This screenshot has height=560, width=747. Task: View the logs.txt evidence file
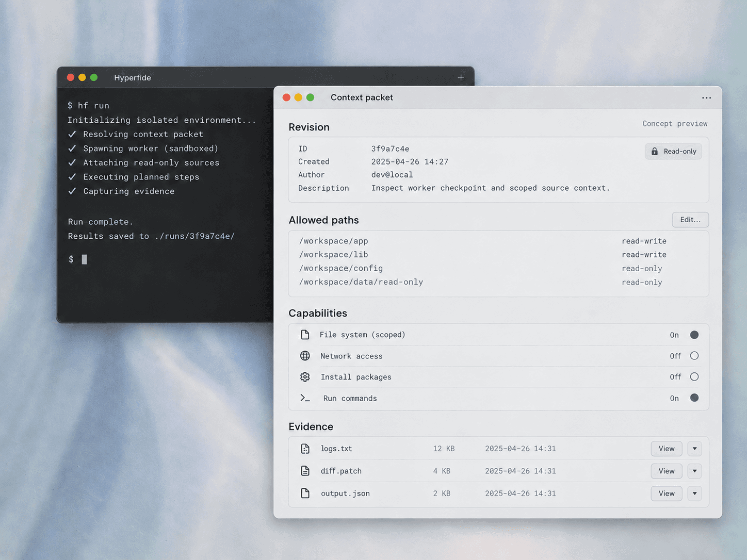(667, 449)
